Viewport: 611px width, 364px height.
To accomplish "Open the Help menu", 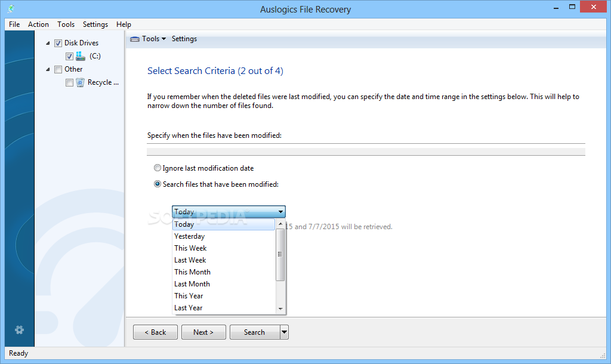I will [124, 24].
